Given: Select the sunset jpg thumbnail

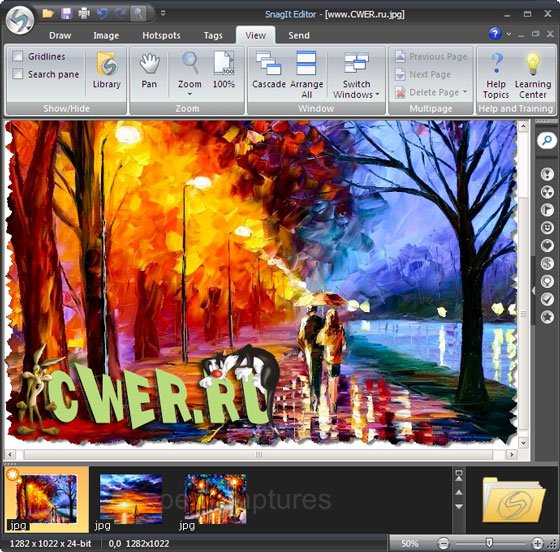Looking at the screenshot, I should (131, 499).
